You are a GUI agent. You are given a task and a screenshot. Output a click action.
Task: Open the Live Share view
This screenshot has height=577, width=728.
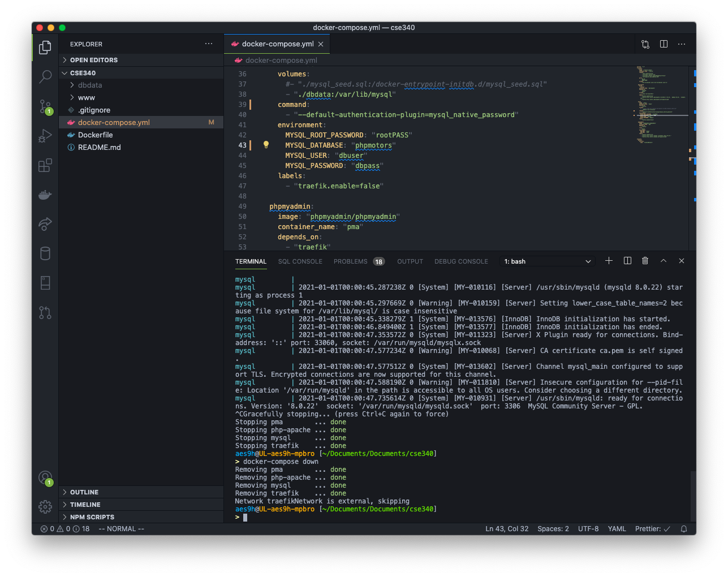tap(45, 224)
